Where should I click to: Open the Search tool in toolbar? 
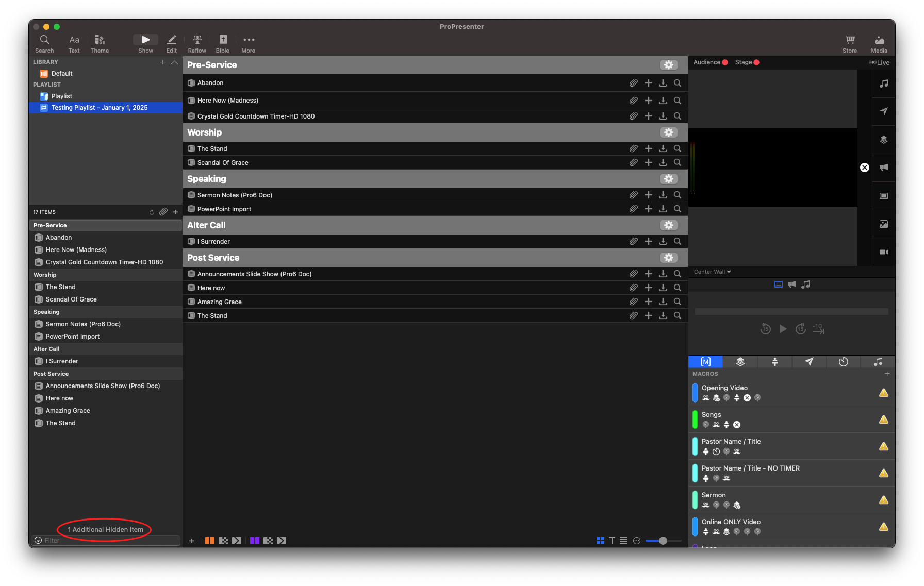tap(44, 44)
